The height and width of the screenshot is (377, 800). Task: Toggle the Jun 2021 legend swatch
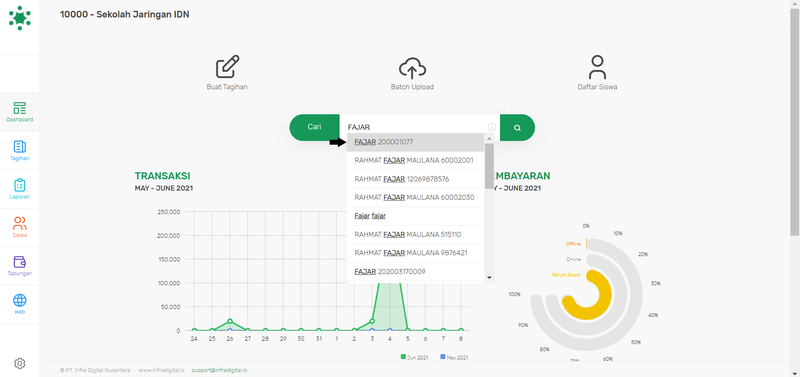click(403, 357)
